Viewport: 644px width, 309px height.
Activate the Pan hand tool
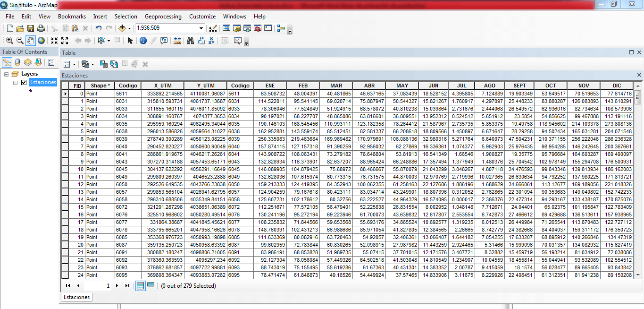31,41
